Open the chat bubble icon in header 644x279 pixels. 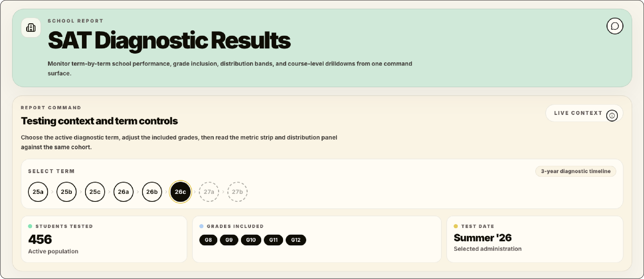(x=615, y=26)
